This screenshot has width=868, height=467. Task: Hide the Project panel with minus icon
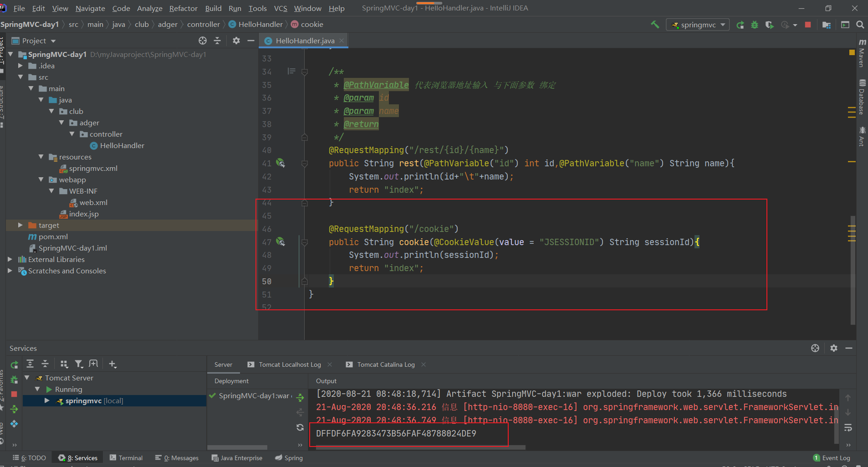(250, 41)
